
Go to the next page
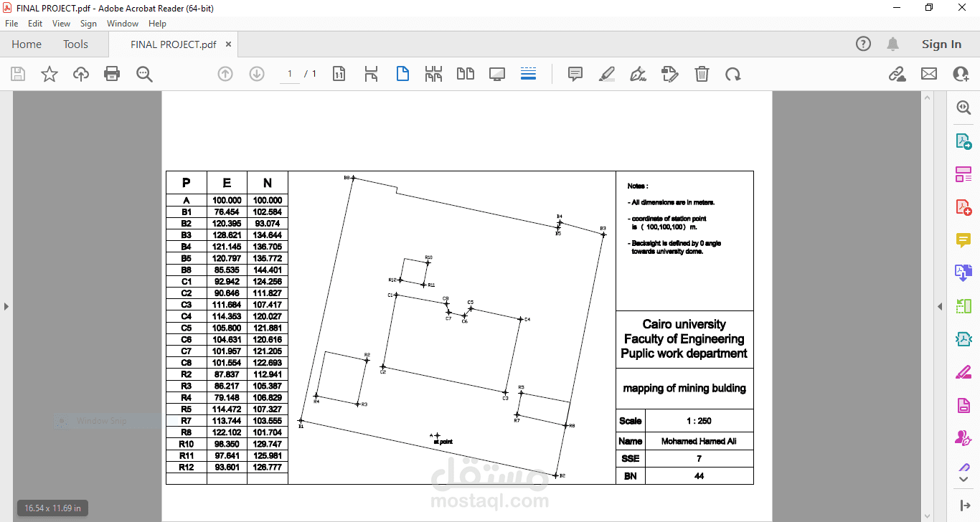click(257, 74)
